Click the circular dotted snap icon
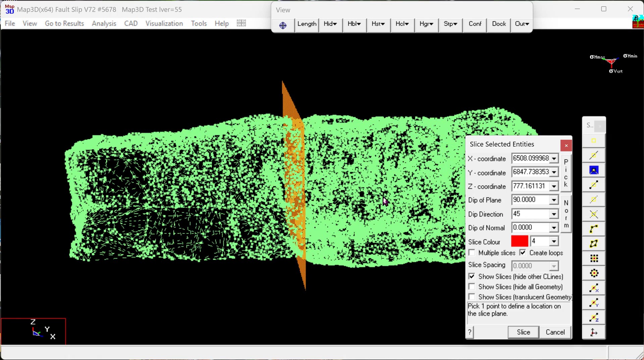The image size is (644, 360). point(594,273)
